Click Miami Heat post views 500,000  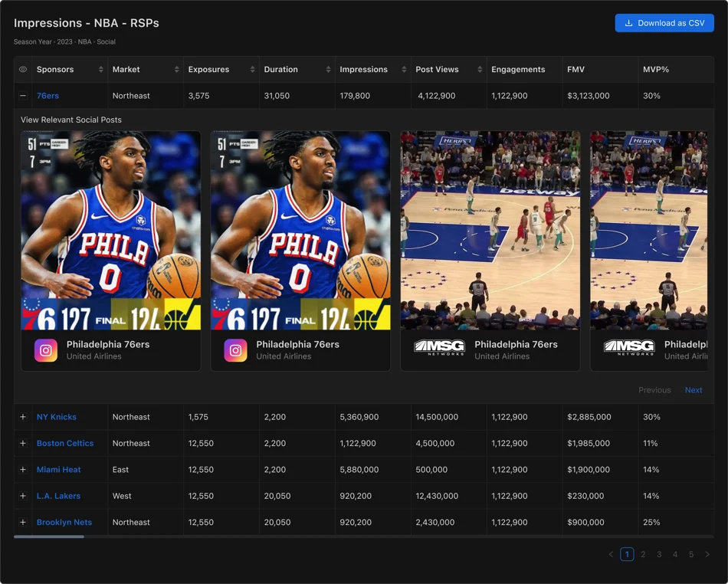tap(431, 469)
